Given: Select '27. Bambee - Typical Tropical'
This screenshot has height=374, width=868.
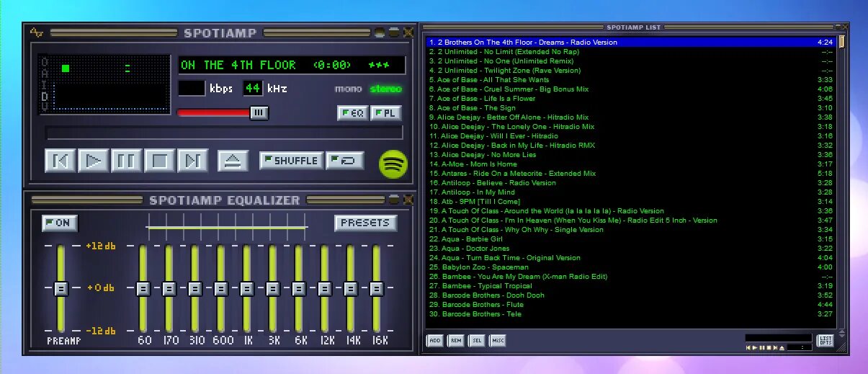Looking at the screenshot, I should click(x=630, y=286).
